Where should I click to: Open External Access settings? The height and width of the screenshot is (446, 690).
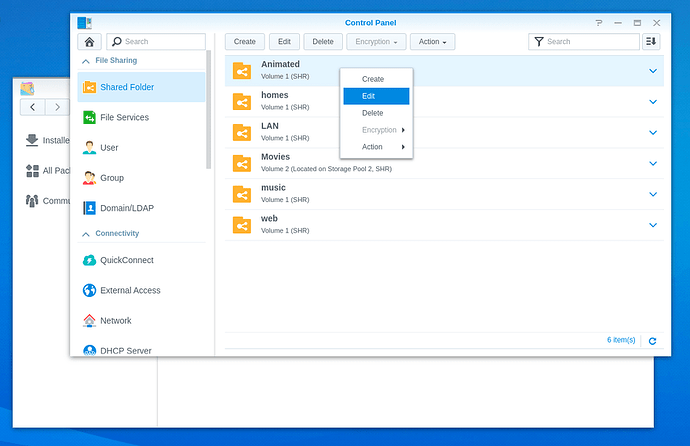pos(141,290)
